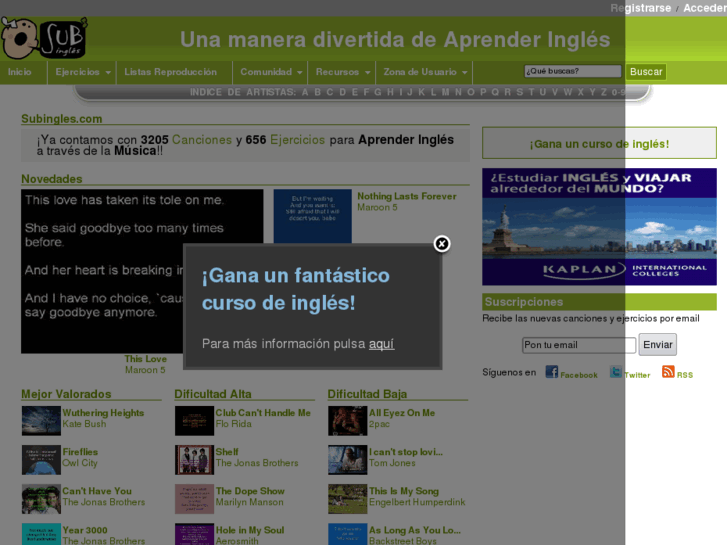Open Engelbert Humperdink artist link
Image resolution: width=727 pixels, height=545 pixels.
[x=417, y=502]
